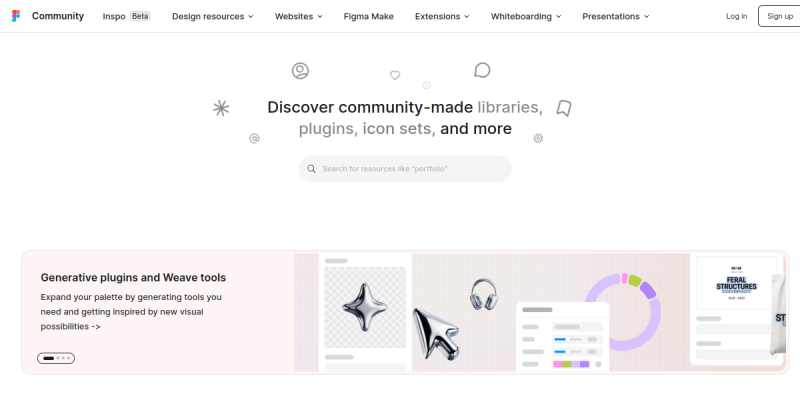Expand the Presentations dropdown menu
800x400 pixels.
pos(616,16)
